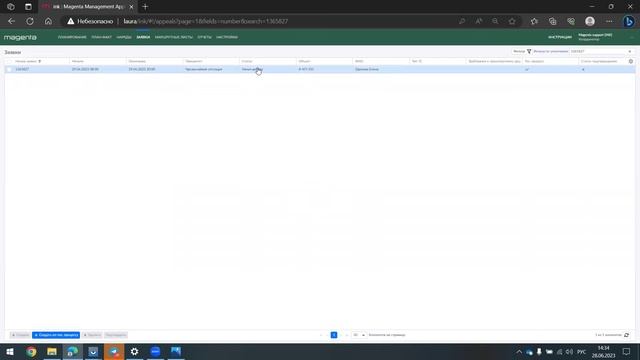
Task: Open the browser profile avatar
Action: click(x=590, y=21)
